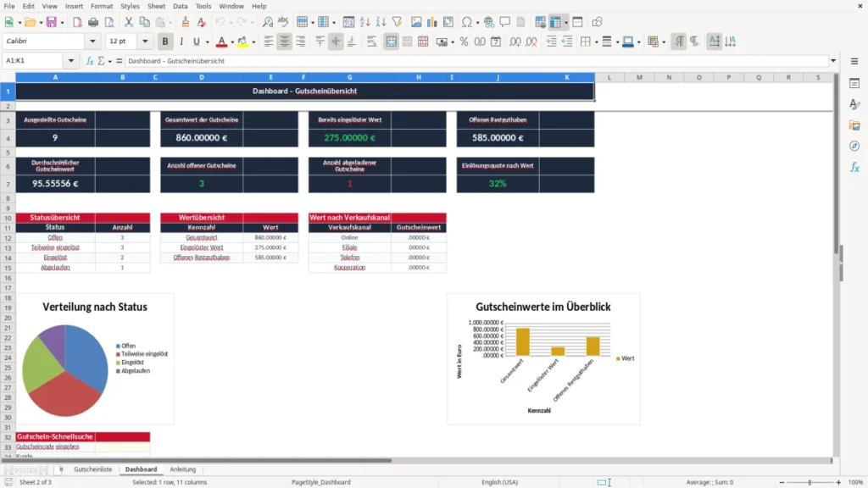868x488 pixels.
Task: Click the status bar Selection Mode indicator
Action: point(604,482)
